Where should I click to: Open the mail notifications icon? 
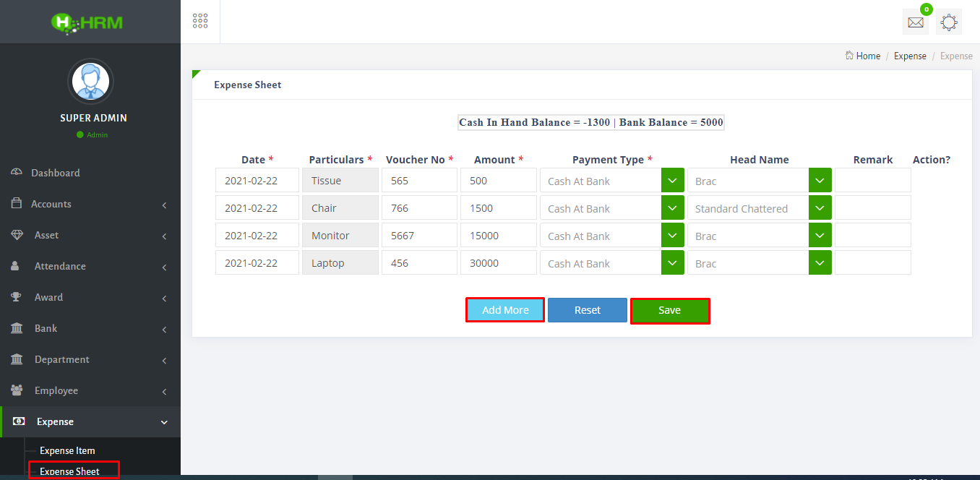pos(915,22)
